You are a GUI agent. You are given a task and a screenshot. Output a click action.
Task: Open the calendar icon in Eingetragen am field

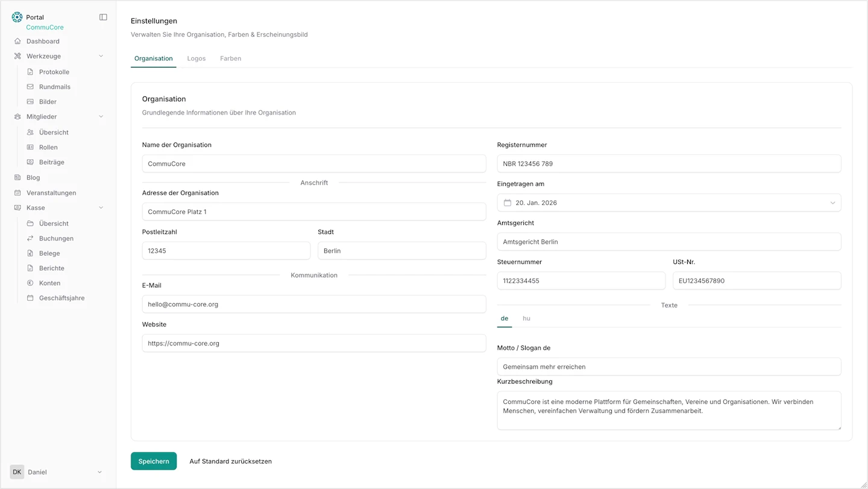(507, 203)
